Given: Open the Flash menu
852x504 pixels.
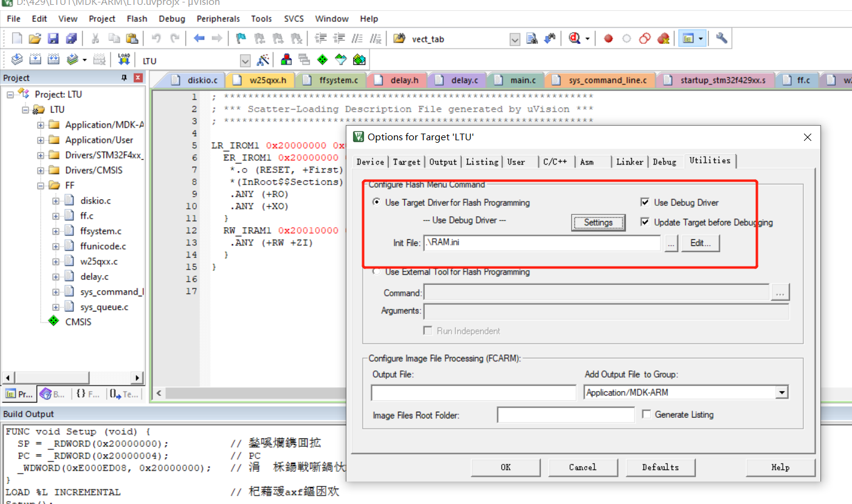Looking at the screenshot, I should point(137,19).
